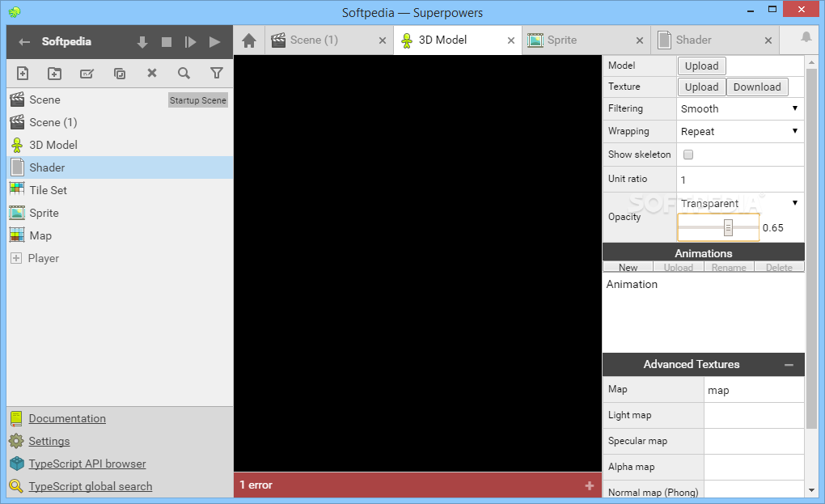Viewport: 825px width, 504px height.
Task: Create a New animation
Action: coord(628,267)
